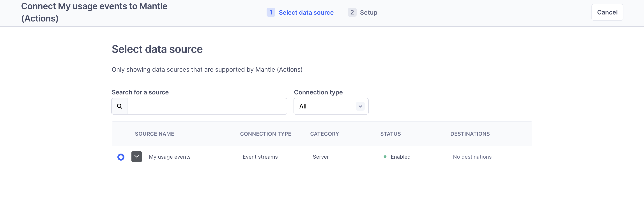Screen dimensions: 644x209
Task: Click the chevron icon in the Connection type selector
Action: coord(360,106)
